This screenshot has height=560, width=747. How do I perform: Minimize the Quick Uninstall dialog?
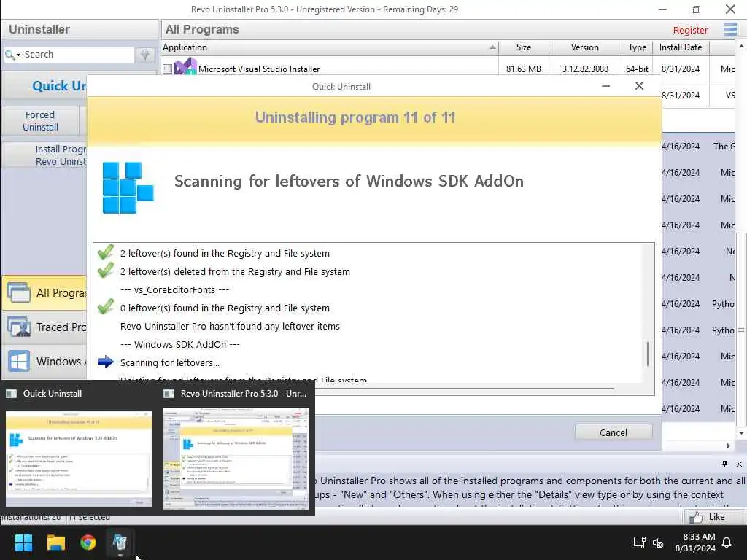click(x=606, y=86)
